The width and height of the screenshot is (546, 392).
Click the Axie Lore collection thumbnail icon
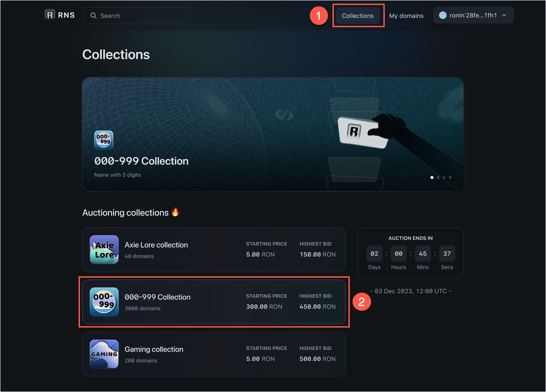(104, 250)
